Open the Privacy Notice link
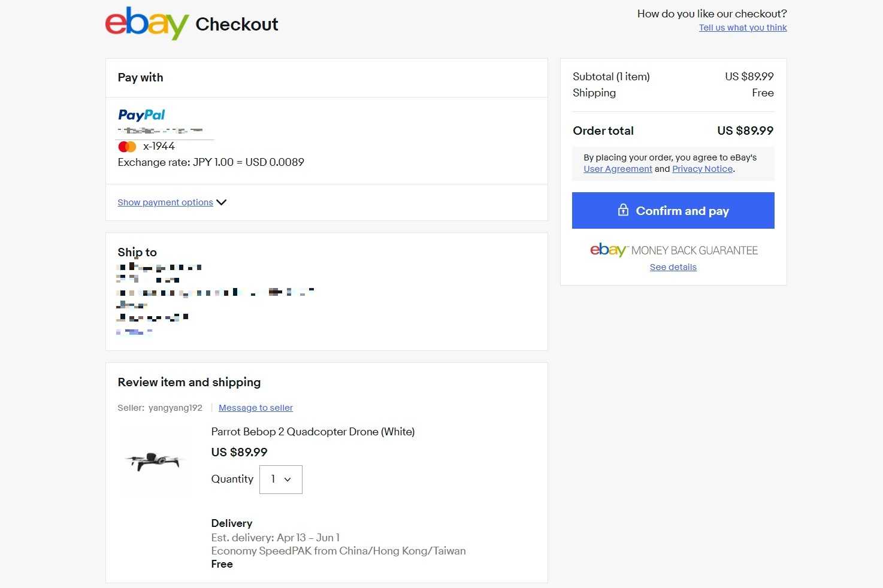This screenshot has height=588, width=883. 702,169
